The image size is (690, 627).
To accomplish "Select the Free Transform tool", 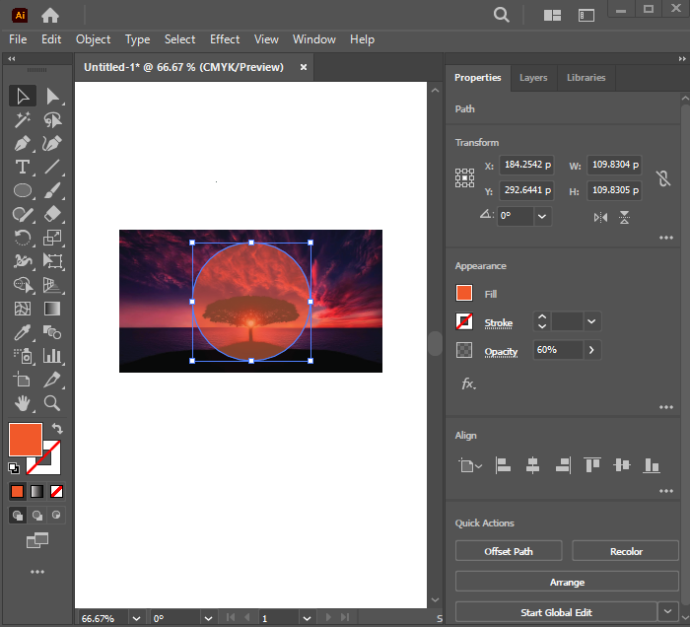I will point(52,261).
